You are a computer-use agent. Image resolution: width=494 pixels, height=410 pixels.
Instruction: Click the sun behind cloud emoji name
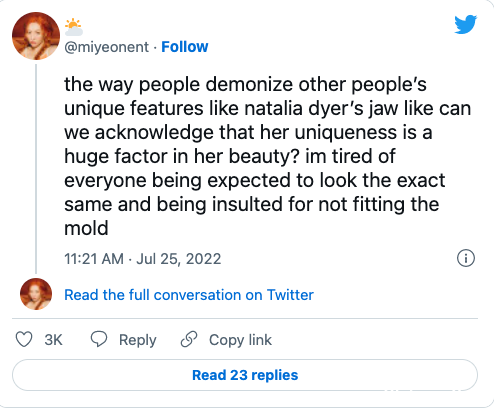coord(74,27)
